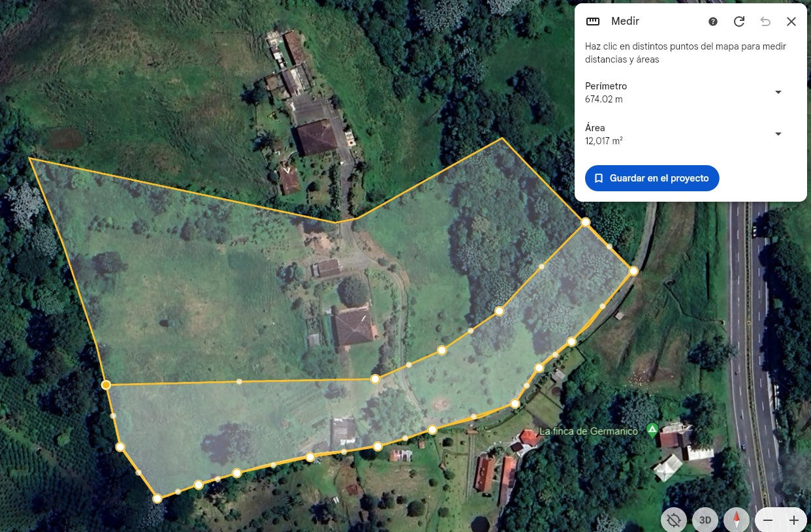Expand the Área units dropdown
Image resolution: width=811 pixels, height=532 pixels.
(x=778, y=134)
